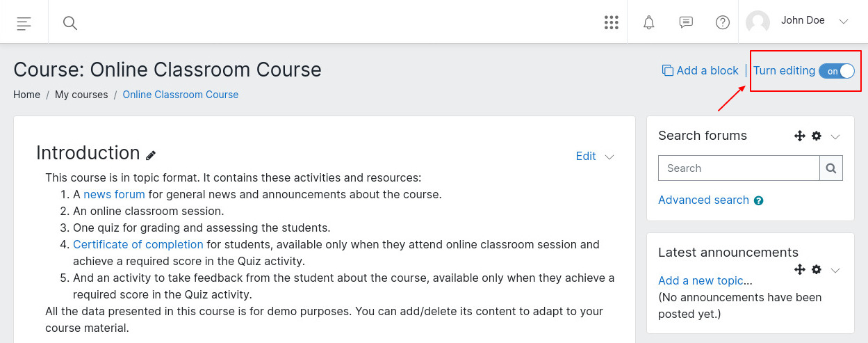Viewport: 868px width, 343px height.
Task: Turn editing toggle switch off
Action: (x=836, y=71)
